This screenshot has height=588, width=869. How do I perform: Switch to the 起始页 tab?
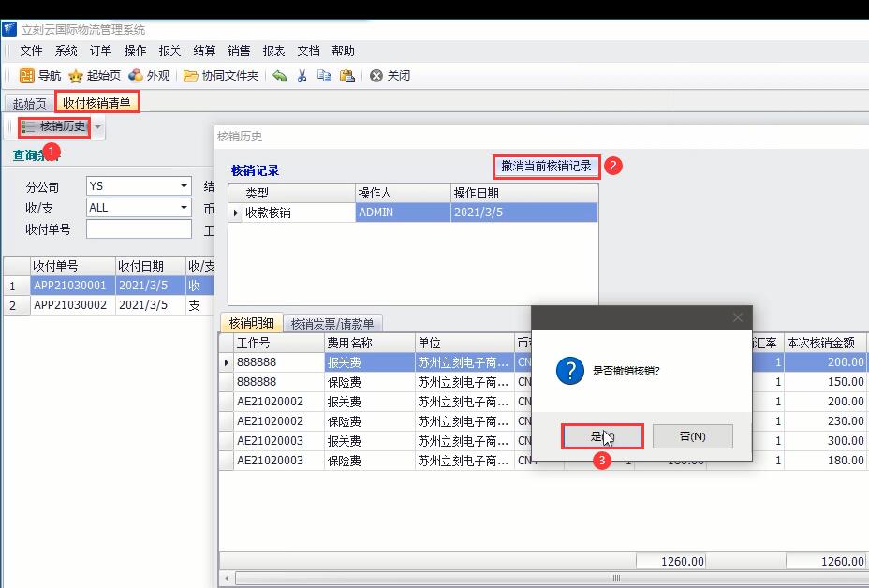[x=29, y=104]
